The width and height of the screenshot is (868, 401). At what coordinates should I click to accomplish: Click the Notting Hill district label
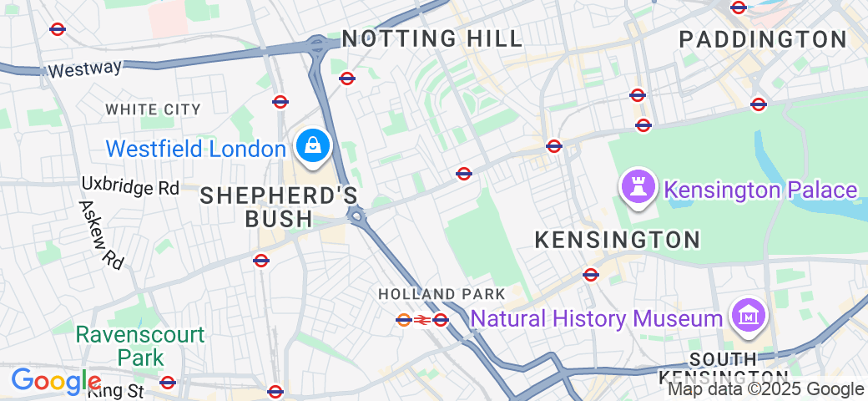(432, 38)
